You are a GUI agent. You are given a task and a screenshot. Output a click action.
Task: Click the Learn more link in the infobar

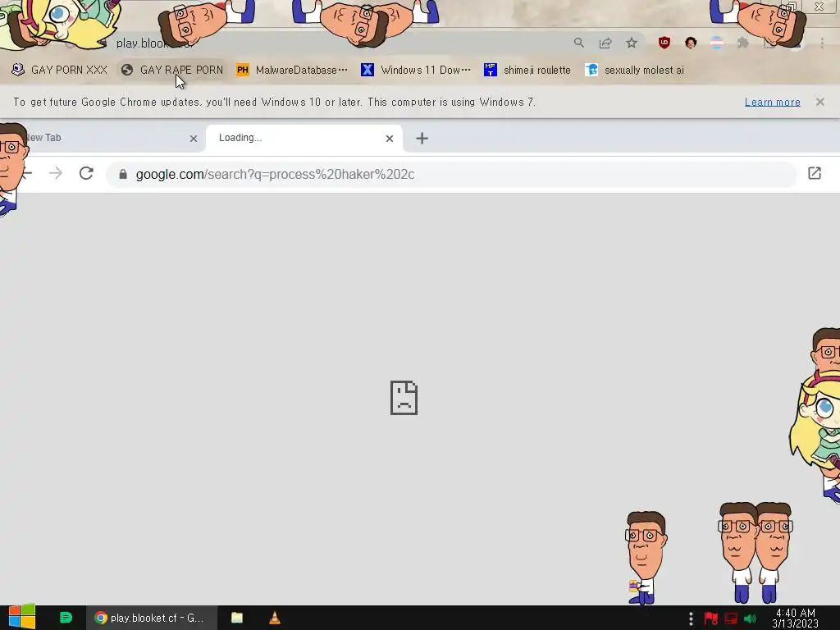click(x=772, y=102)
